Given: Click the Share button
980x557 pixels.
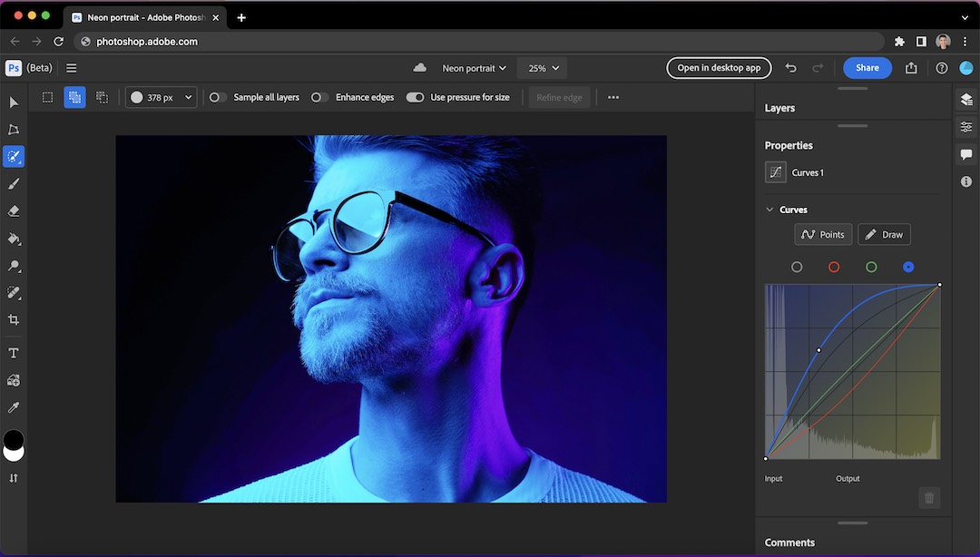Looking at the screenshot, I should 867,68.
